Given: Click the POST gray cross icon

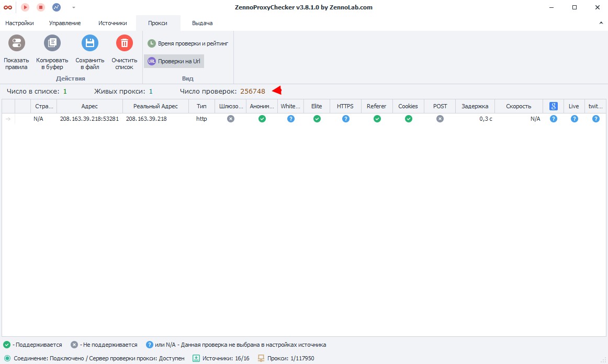Looking at the screenshot, I should (x=440, y=119).
